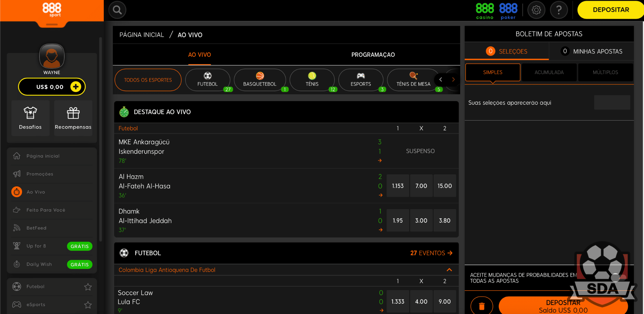Filter by Basquetebol sport chip
This screenshot has height=314, width=644.
(260, 80)
